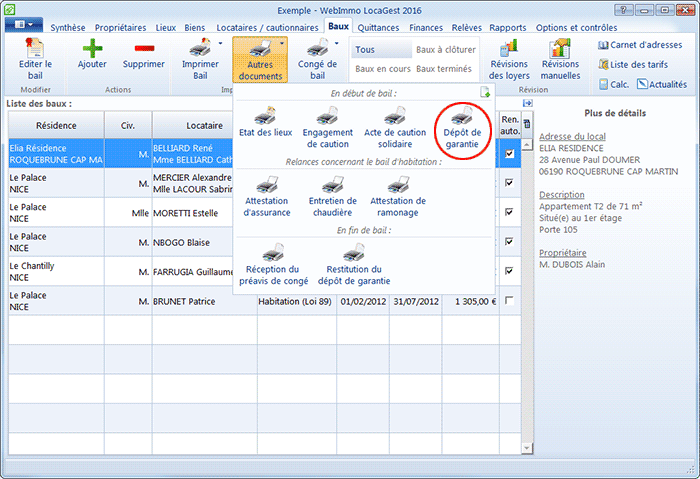Viewport: 700px width, 479px height.
Task: Uncheck Ren. auto. for BELLIARD René row
Action: point(509,154)
